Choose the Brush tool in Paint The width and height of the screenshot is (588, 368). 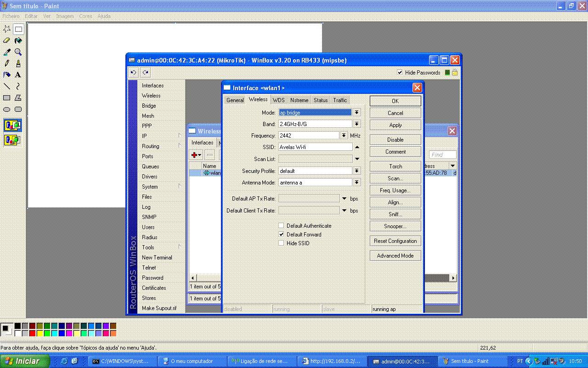pos(18,63)
